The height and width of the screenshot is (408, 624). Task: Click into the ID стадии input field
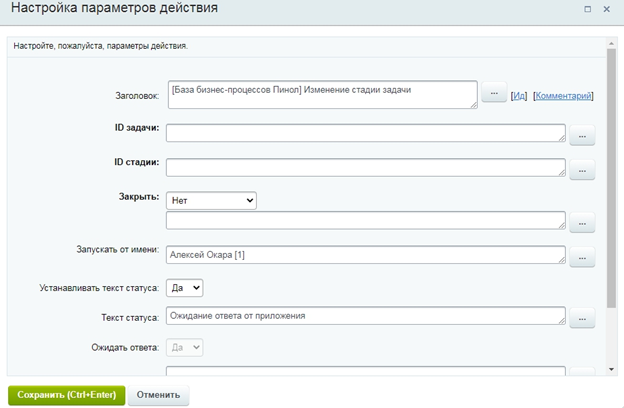(365, 168)
